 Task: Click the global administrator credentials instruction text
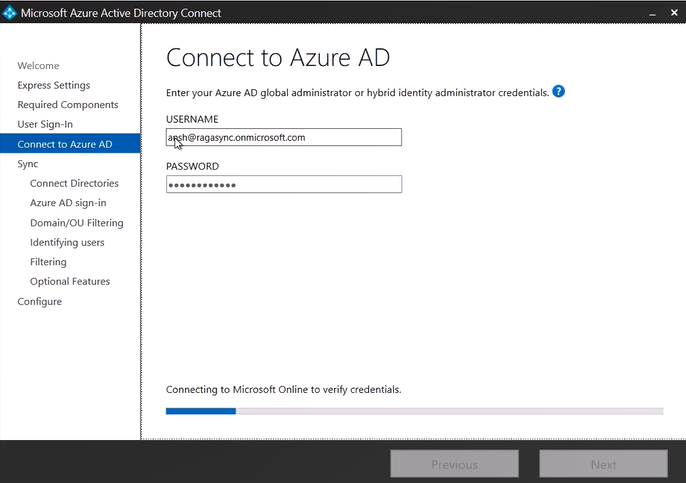tap(357, 93)
